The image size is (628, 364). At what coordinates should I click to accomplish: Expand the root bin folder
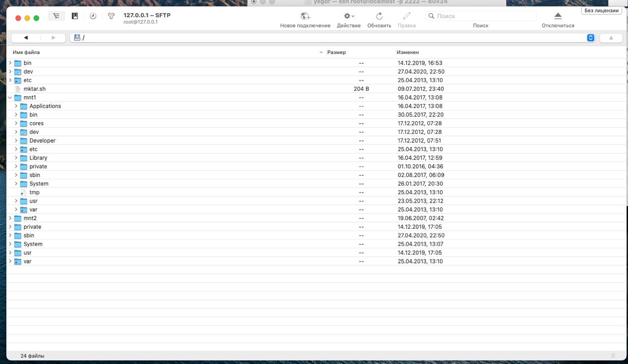pyautogui.click(x=10, y=63)
